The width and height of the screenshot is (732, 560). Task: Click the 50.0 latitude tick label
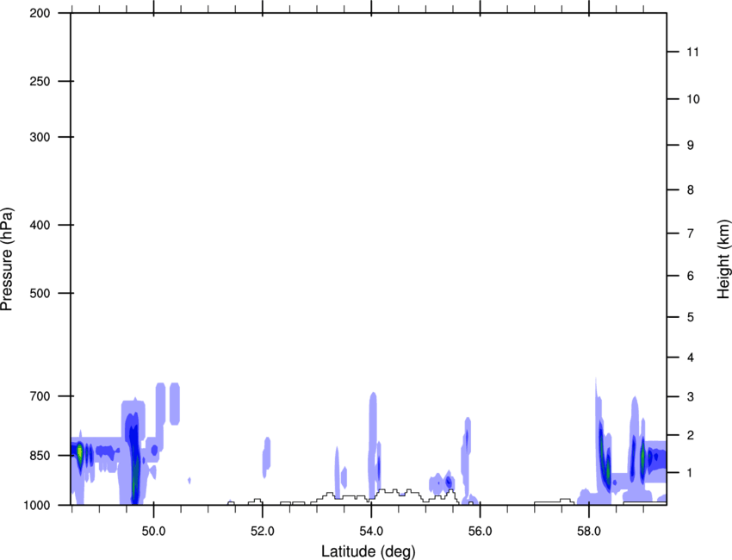pos(153,532)
